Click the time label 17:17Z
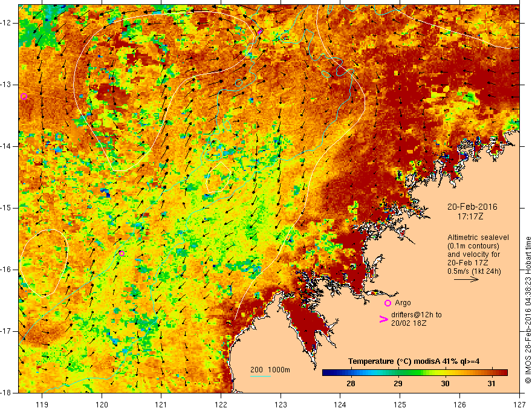This screenshot has height=411, width=532. [470, 216]
